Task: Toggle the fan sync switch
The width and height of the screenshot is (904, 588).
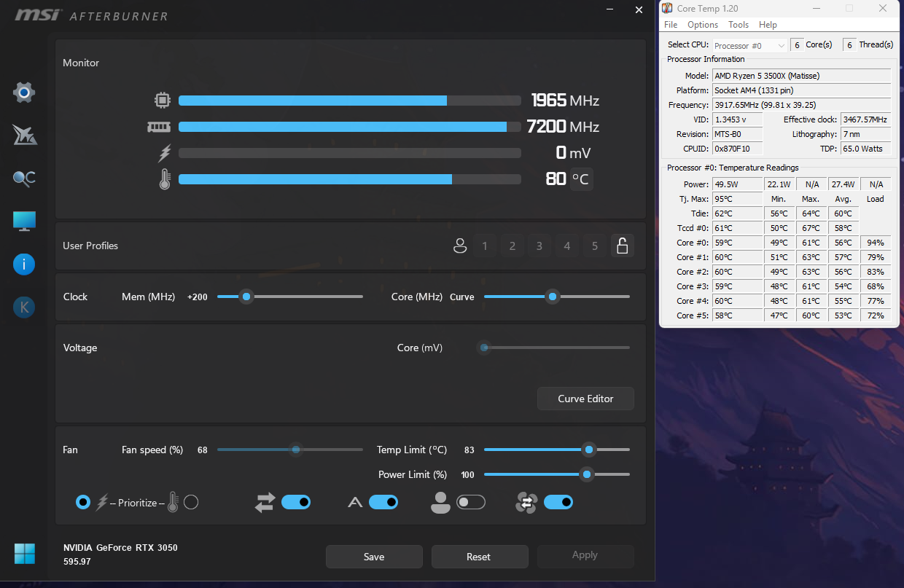Action: point(558,502)
